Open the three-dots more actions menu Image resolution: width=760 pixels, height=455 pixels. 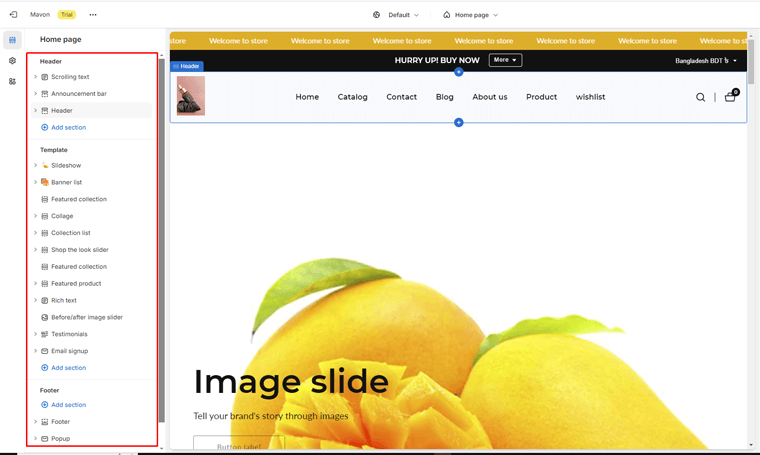[93, 15]
